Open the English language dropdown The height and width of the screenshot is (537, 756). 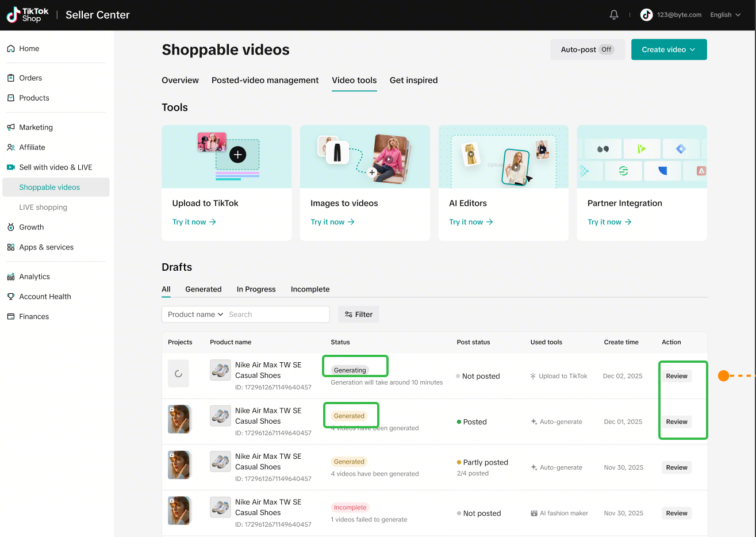[725, 15]
